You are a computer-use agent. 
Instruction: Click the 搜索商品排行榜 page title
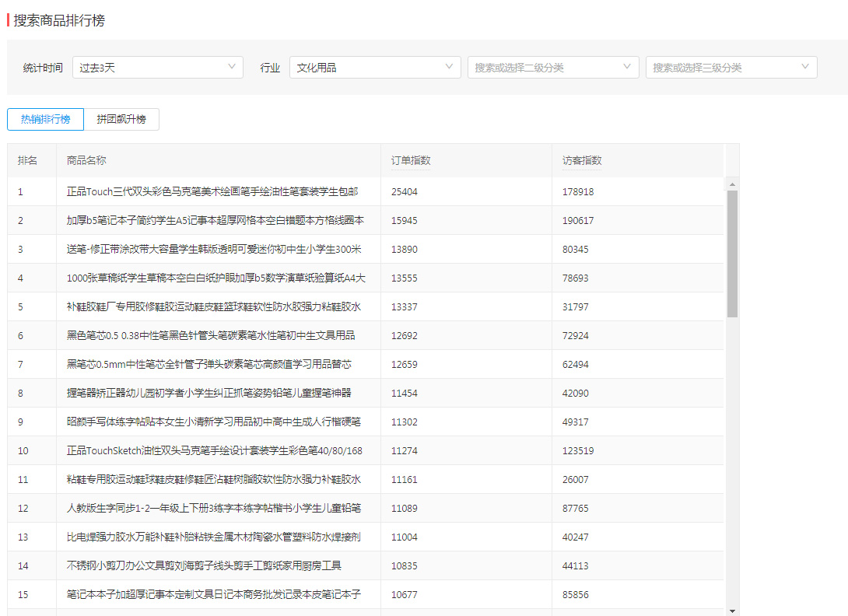point(54,21)
